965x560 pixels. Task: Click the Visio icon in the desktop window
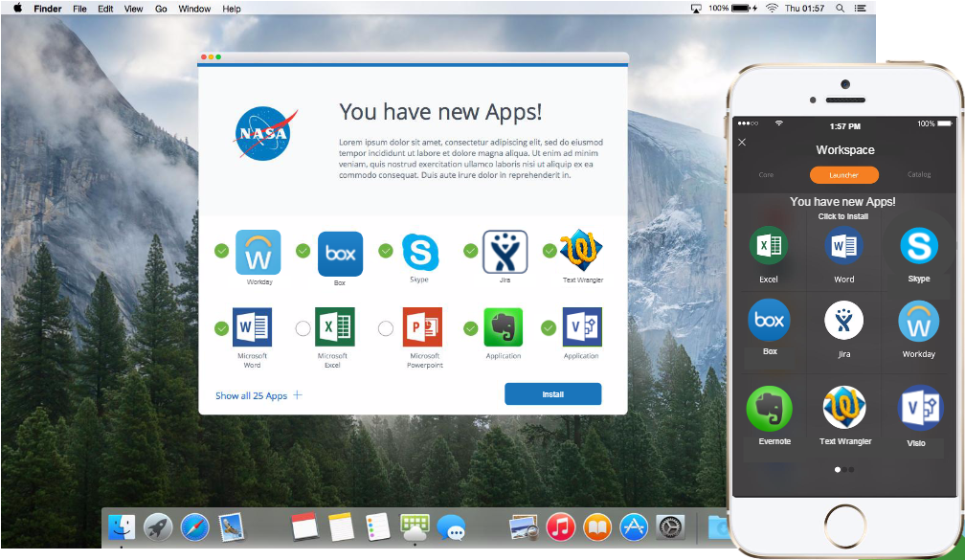[582, 326]
